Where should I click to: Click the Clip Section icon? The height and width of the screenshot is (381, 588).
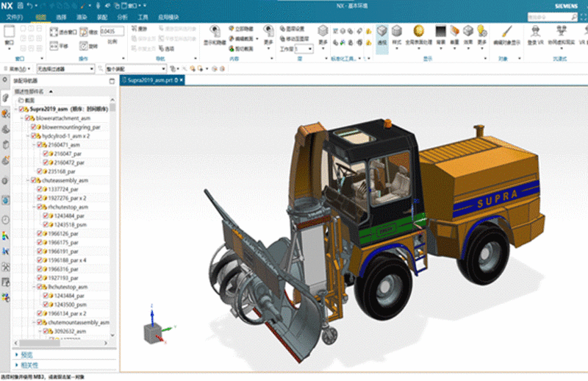click(x=232, y=49)
